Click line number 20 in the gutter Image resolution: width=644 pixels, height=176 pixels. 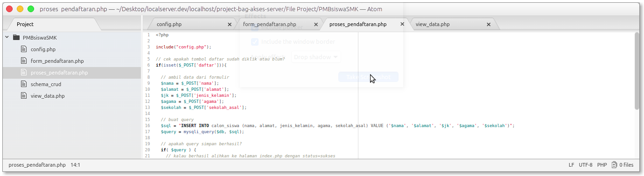[147, 150]
